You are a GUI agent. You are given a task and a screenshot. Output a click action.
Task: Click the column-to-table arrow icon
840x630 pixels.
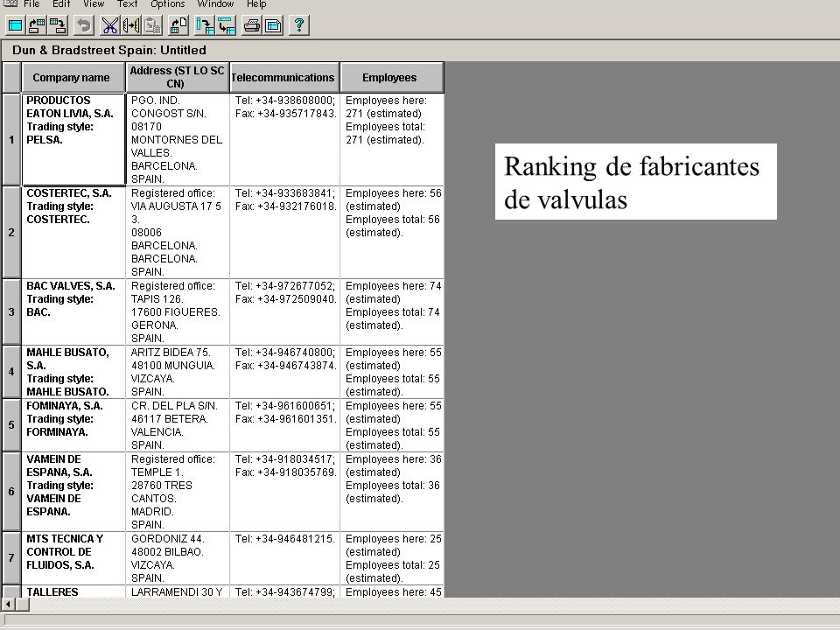pos(205,25)
